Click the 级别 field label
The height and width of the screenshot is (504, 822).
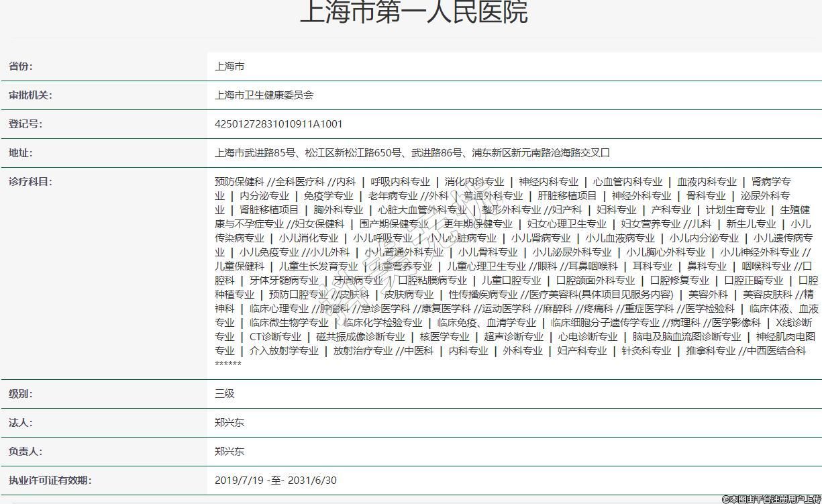20,394
